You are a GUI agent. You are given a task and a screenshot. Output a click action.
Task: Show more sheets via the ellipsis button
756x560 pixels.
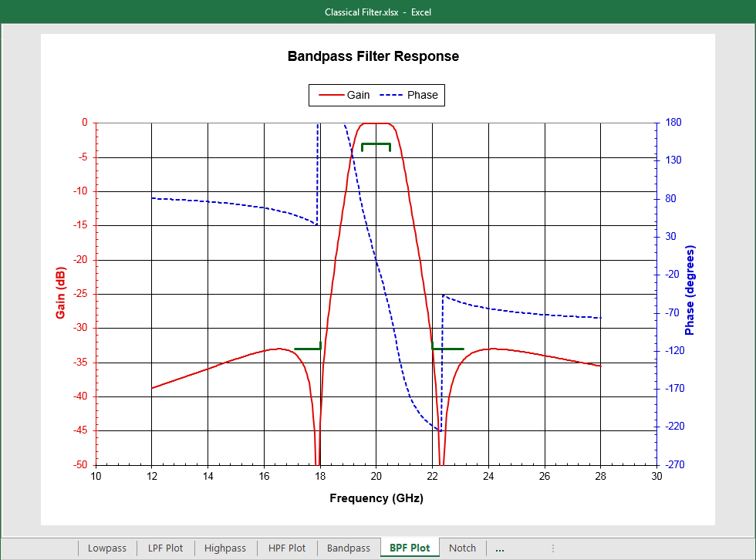[x=500, y=549]
